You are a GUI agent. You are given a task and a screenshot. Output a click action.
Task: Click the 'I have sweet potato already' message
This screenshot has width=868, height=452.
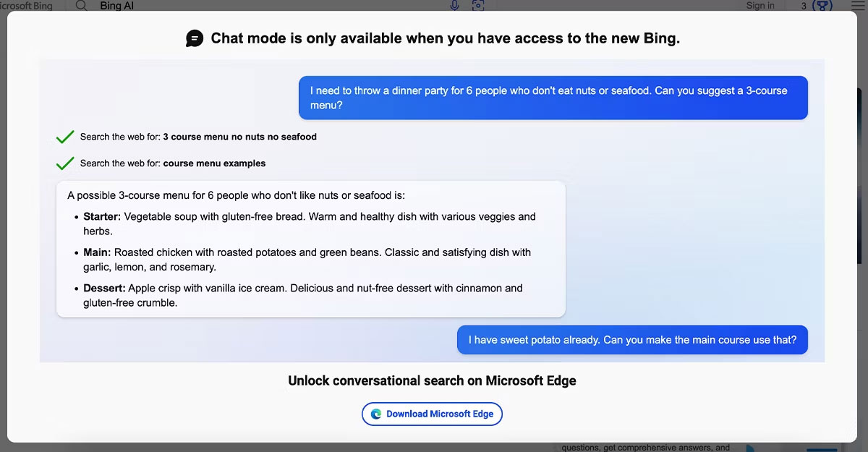pos(632,340)
